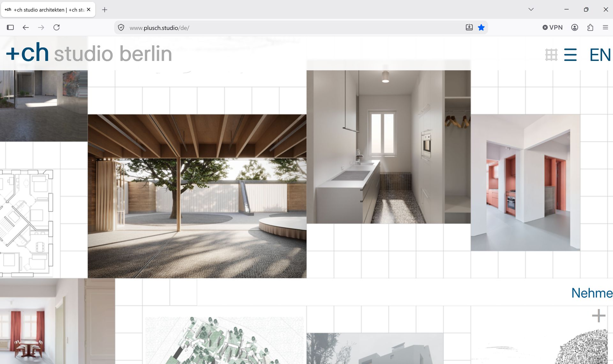The height and width of the screenshot is (364, 613).
Task: Open the grey kitchen corridor image
Action: (x=389, y=147)
